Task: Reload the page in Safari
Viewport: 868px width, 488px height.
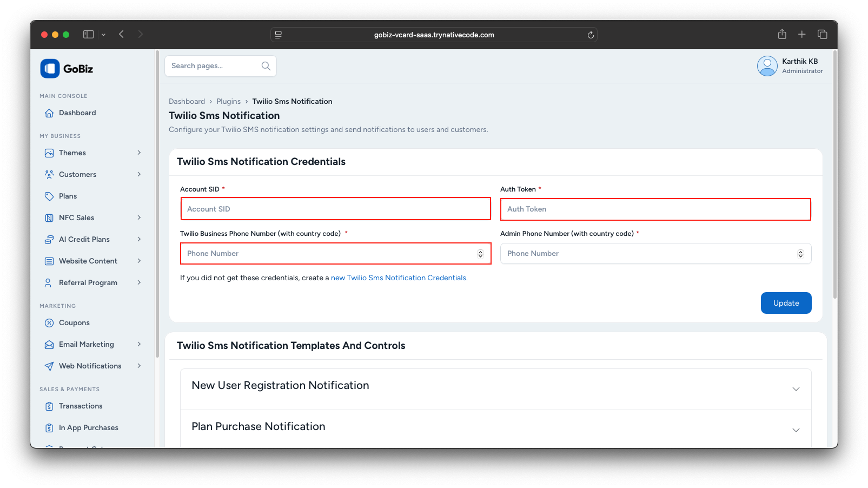Action: pos(591,35)
